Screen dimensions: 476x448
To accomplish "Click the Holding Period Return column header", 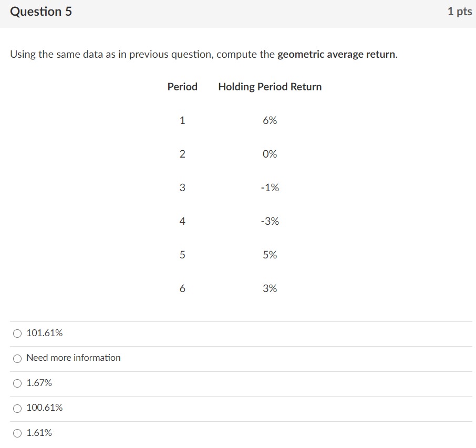I will [x=270, y=87].
